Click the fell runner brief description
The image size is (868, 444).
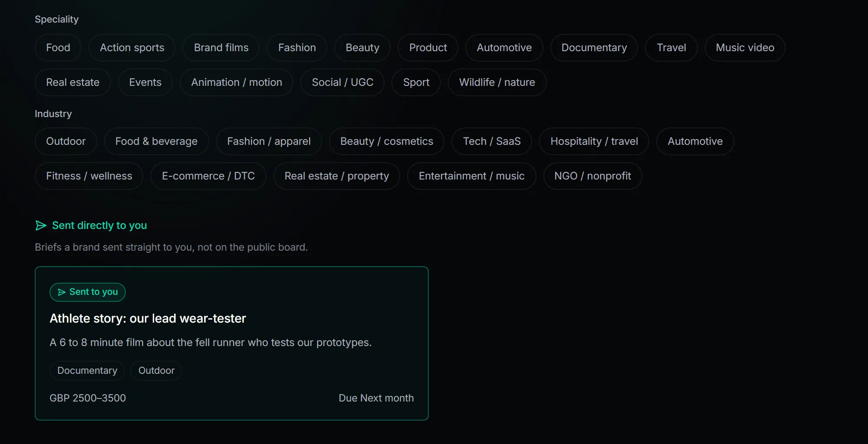(x=210, y=343)
